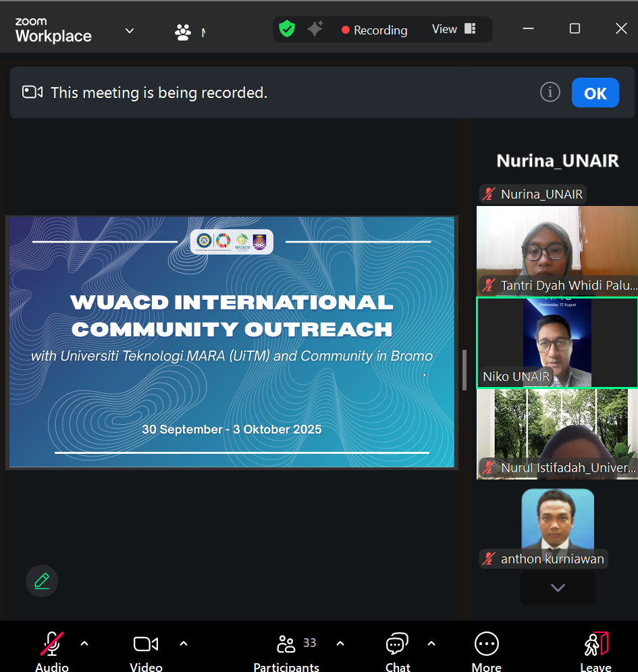
Task: Click the large Nurina_UNAIR speaker title
Action: (x=558, y=161)
